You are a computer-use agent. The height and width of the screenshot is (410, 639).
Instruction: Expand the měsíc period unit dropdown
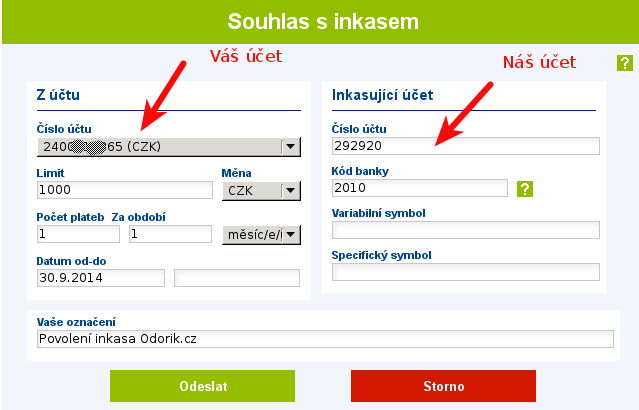pos(261,235)
